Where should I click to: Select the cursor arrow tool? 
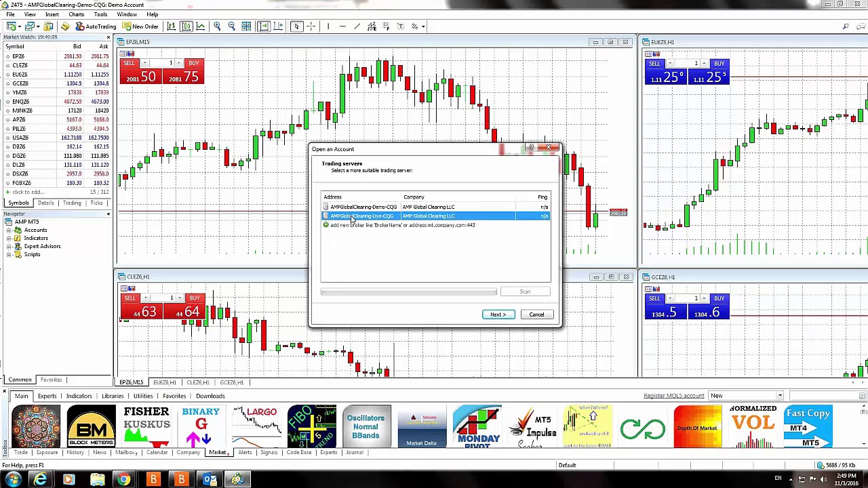pyautogui.click(x=296, y=26)
